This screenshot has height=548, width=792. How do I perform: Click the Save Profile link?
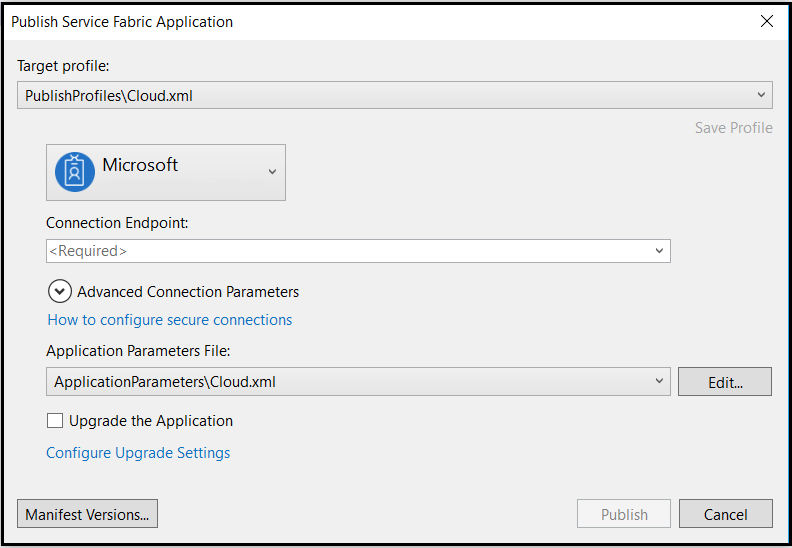[733, 127]
